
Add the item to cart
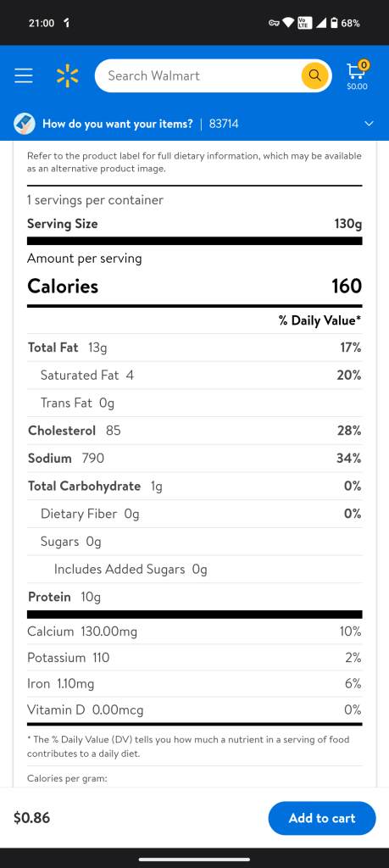point(322,818)
